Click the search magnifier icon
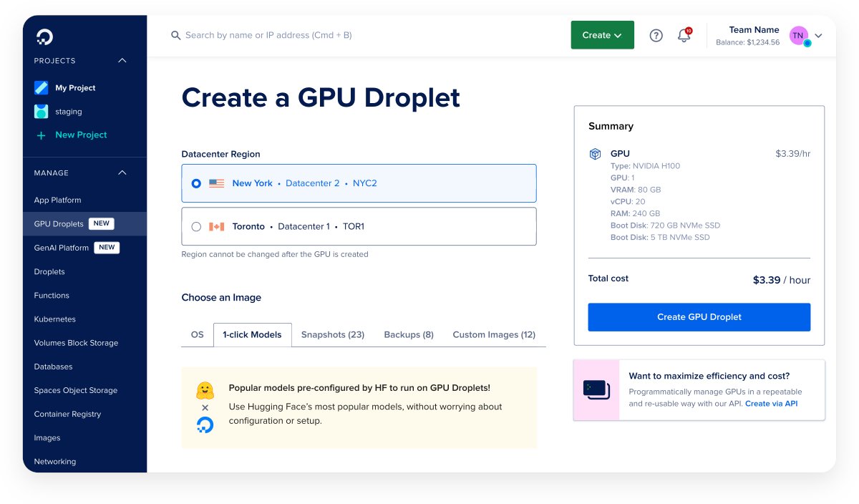Screen dimensions: 859x504 point(175,35)
